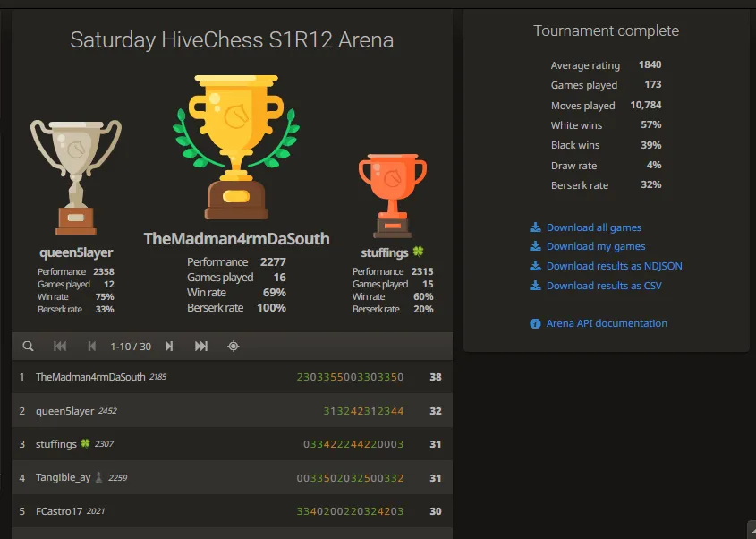Screen dimensions: 756x539
Task: Click the Berserk rate value 32%
Action: coord(651,184)
